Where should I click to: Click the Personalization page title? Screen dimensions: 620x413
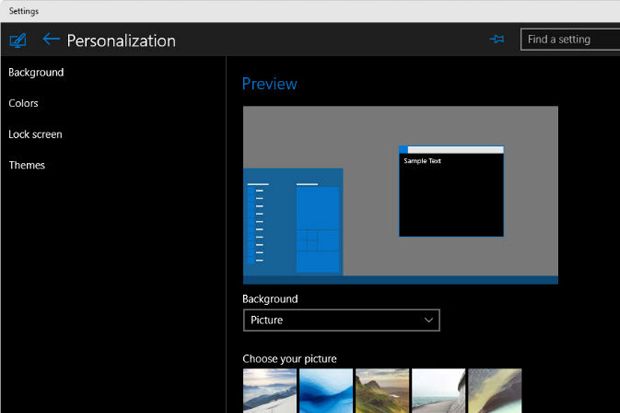pyautogui.click(x=121, y=41)
